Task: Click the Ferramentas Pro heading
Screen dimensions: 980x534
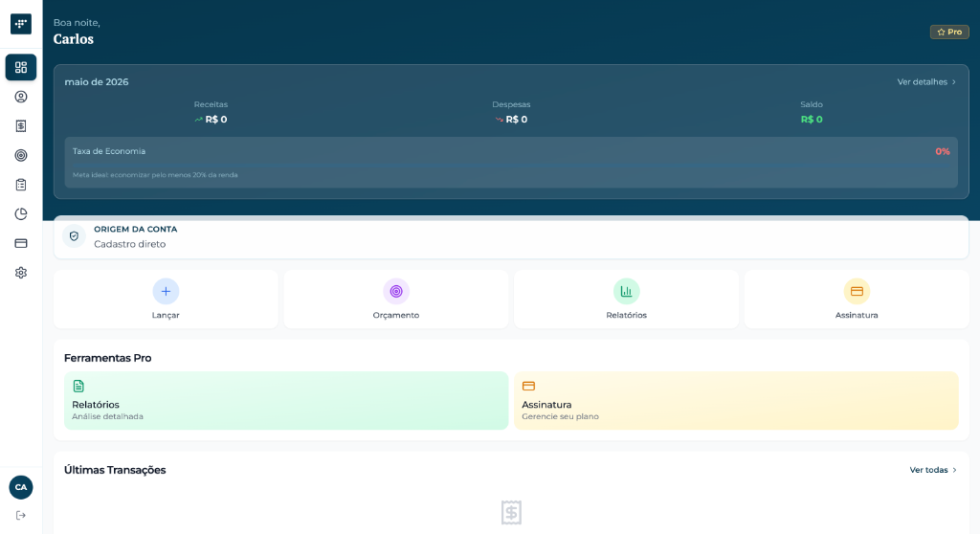Action: (x=107, y=358)
